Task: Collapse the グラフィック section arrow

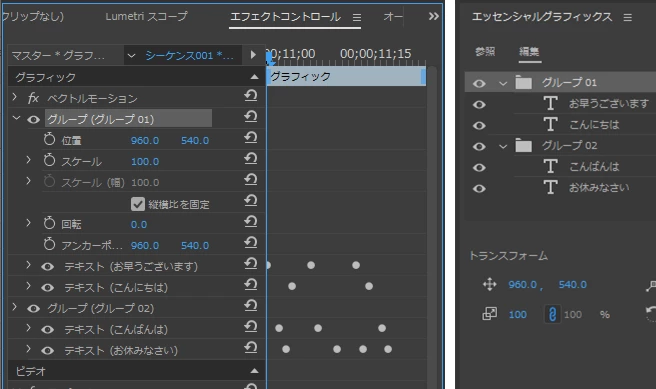Action: click(x=254, y=77)
